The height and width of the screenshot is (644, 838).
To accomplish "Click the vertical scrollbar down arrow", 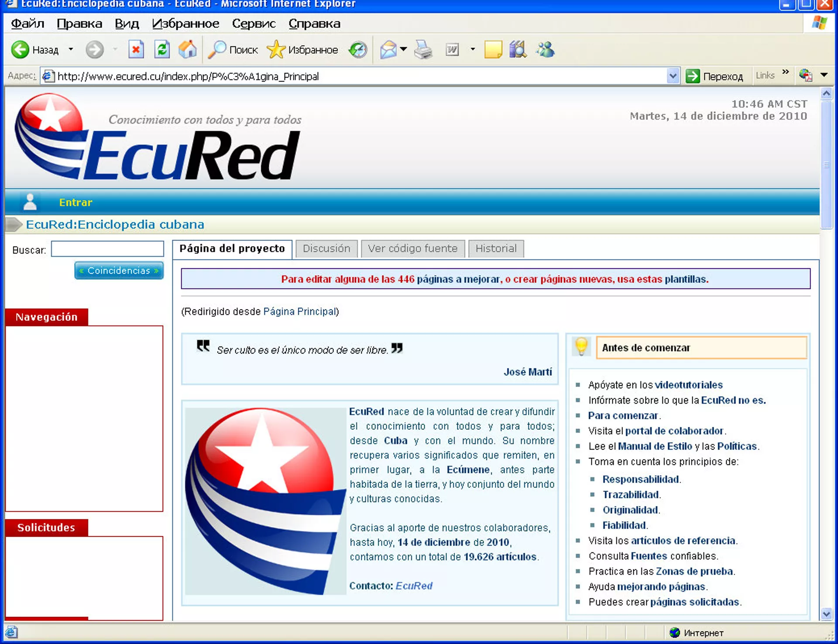I will [x=826, y=614].
